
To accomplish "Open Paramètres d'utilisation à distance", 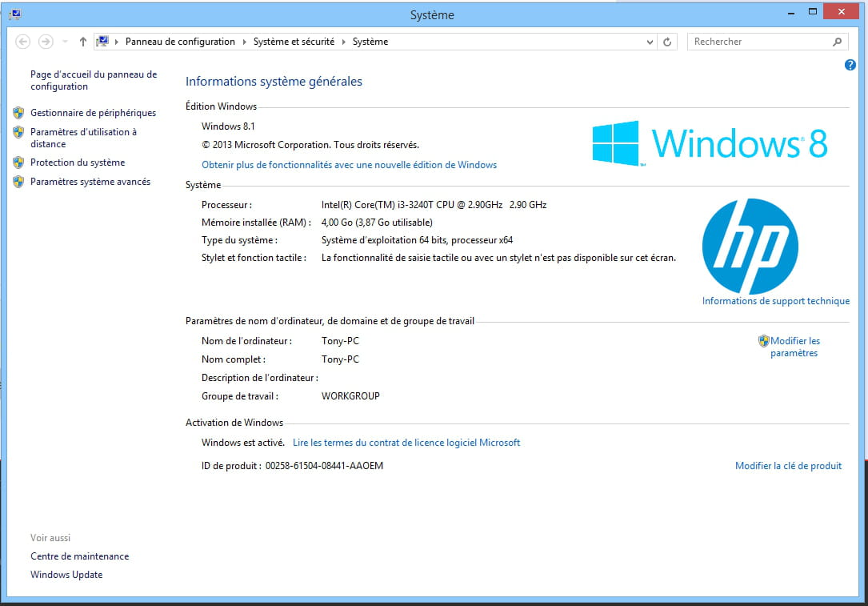I will [x=83, y=138].
